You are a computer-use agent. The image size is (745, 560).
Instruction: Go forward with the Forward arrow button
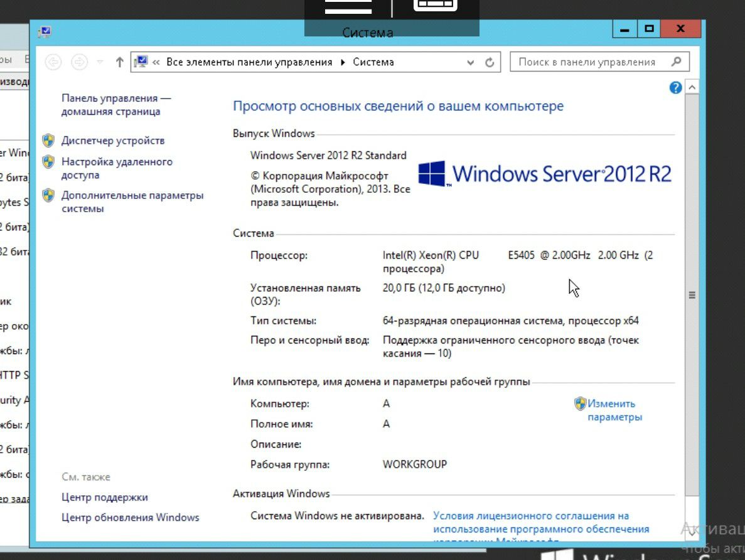coord(79,62)
